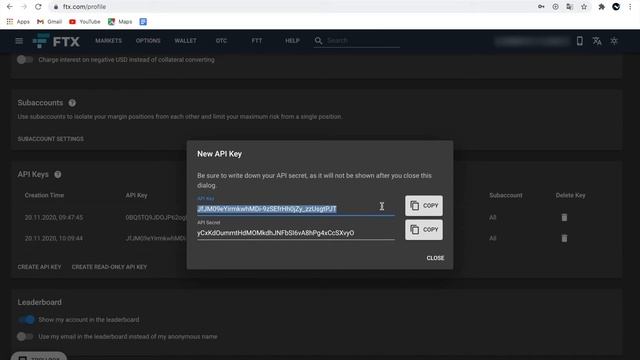The width and height of the screenshot is (640, 360).
Task: Click CREATE READ-ONLY API KEY
Action: [x=109, y=267]
